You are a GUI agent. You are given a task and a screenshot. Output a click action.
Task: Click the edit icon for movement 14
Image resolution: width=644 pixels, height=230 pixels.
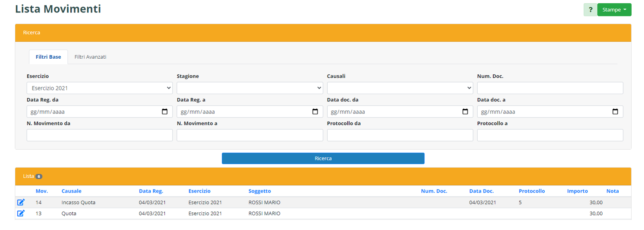tap(21, 202)
